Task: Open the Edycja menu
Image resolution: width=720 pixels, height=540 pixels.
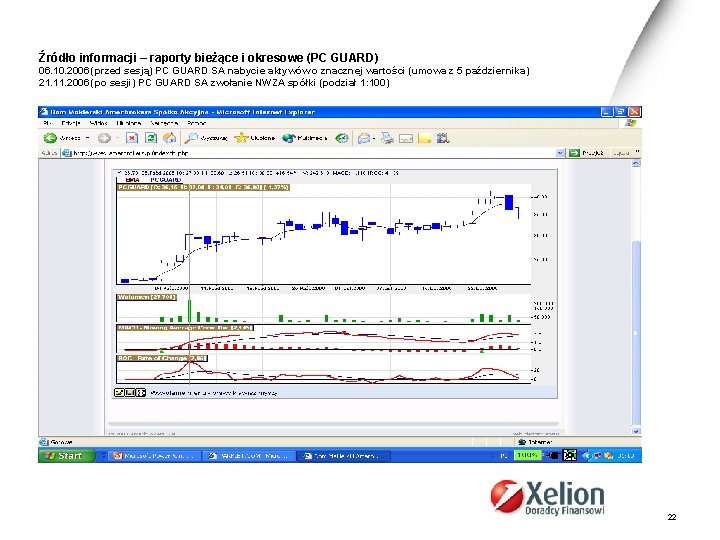Action: click(71, 123)
